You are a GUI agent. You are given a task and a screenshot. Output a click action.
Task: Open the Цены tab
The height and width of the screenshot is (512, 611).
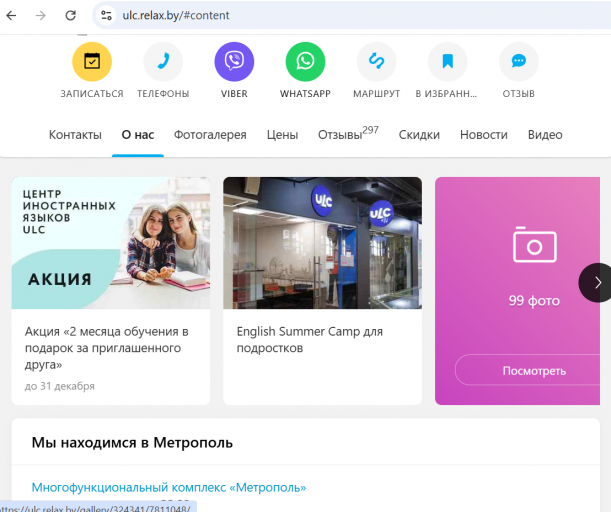[282, 135]
